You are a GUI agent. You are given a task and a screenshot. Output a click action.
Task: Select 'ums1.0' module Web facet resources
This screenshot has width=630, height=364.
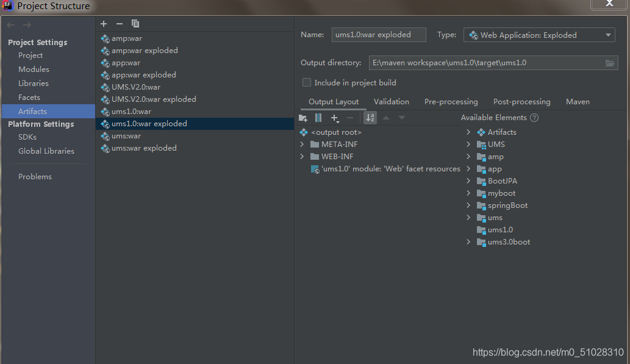pyautogui.click(x=390, y=169)
